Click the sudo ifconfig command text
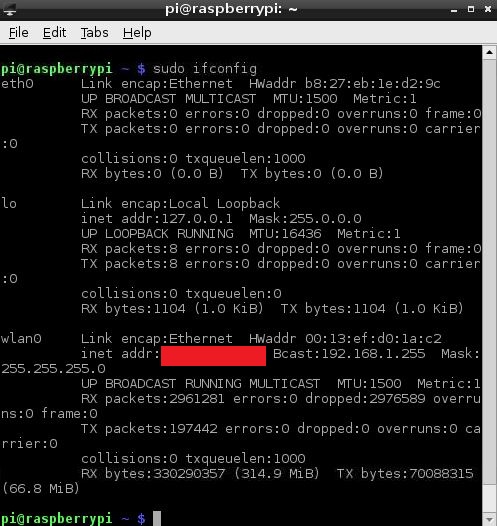Viewport: 497px width, 526px height. [205, 69]
